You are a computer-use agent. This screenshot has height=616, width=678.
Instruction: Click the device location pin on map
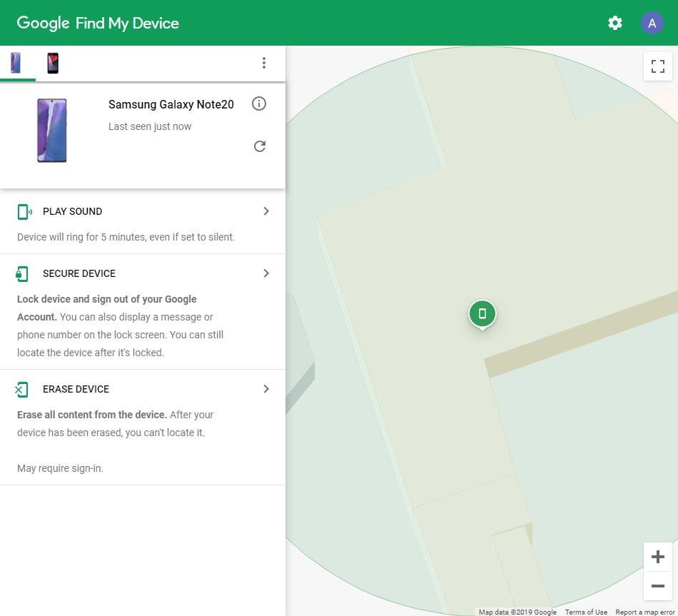(482, 315)
